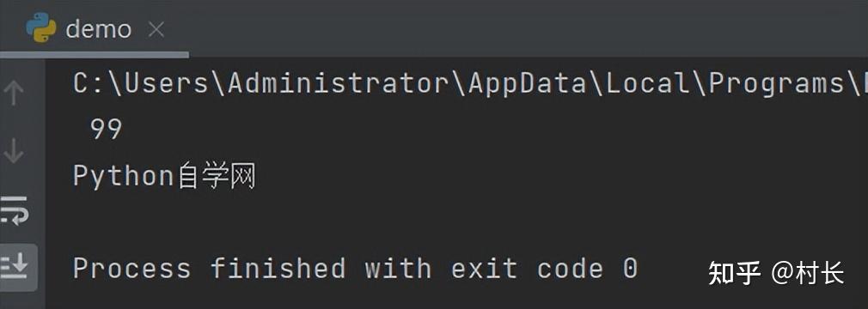Click the word Administrator in the path
The height and width of the screenshot is (309, 868).
click(x=339, y=83)
